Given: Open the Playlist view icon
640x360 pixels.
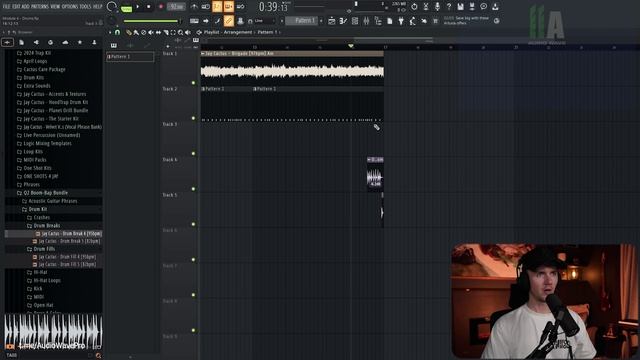Looking at the screenshot, I should pyautogui.click(x=332, y=21).
